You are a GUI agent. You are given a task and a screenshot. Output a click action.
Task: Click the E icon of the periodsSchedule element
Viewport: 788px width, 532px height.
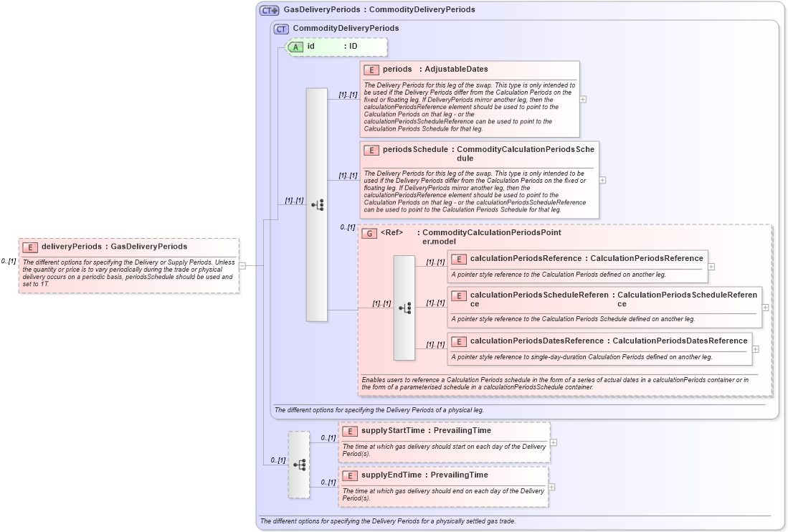pos(371,150)
